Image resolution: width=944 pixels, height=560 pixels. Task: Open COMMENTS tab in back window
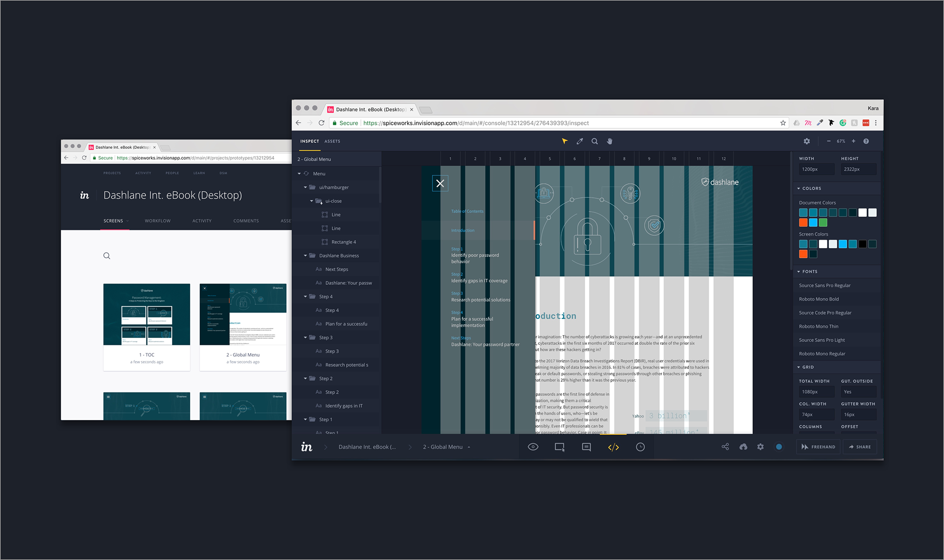click(x=246, y=221)
